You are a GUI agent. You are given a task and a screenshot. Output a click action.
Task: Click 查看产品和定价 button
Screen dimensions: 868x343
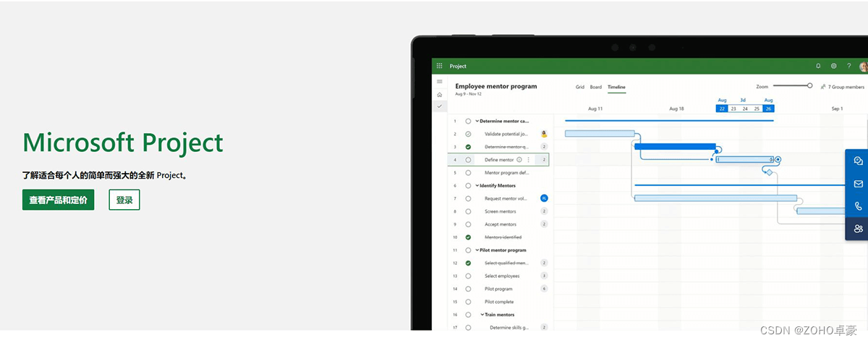click(x=58, y=200)
